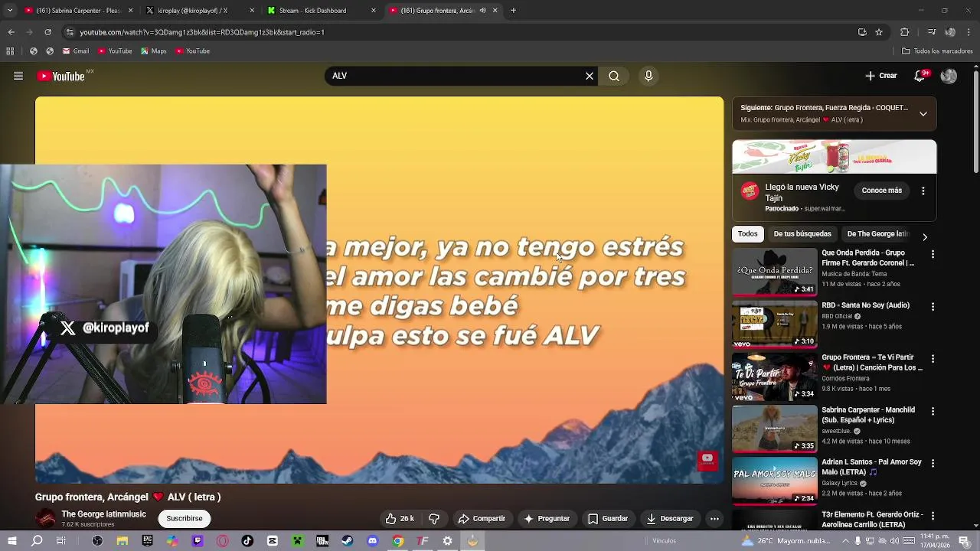980x551 pixels.
Task: Reload the YouTube page
Action: 47,32
